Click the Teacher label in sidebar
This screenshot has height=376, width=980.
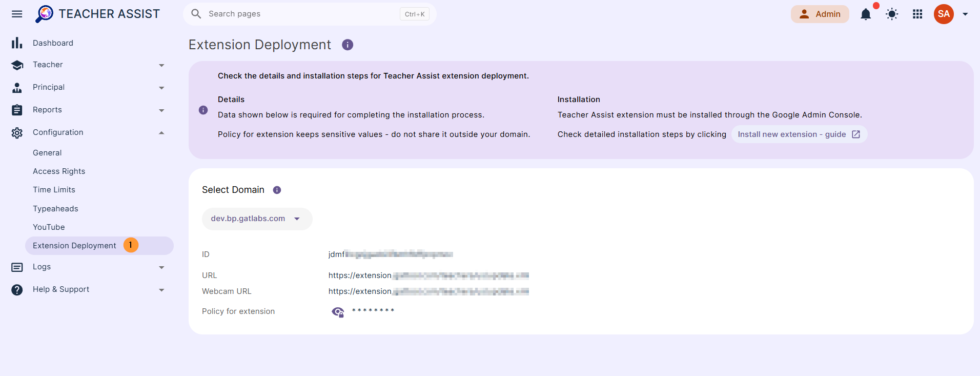(48, 65)
